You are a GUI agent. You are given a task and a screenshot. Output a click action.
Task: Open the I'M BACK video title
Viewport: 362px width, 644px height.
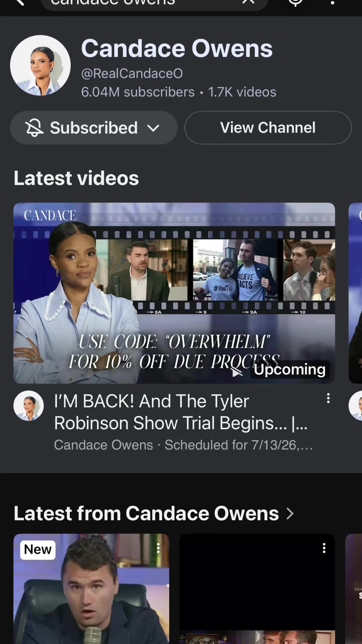180,412
